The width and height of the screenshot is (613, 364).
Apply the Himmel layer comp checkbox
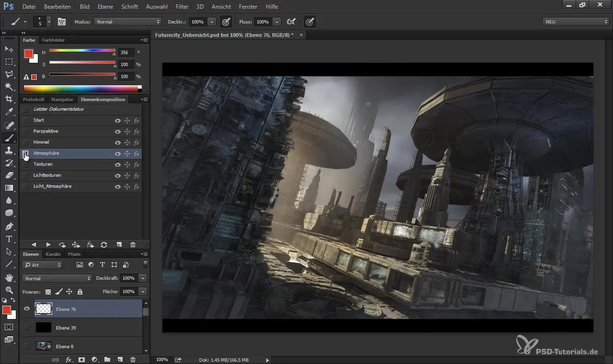tap(25, 142)
